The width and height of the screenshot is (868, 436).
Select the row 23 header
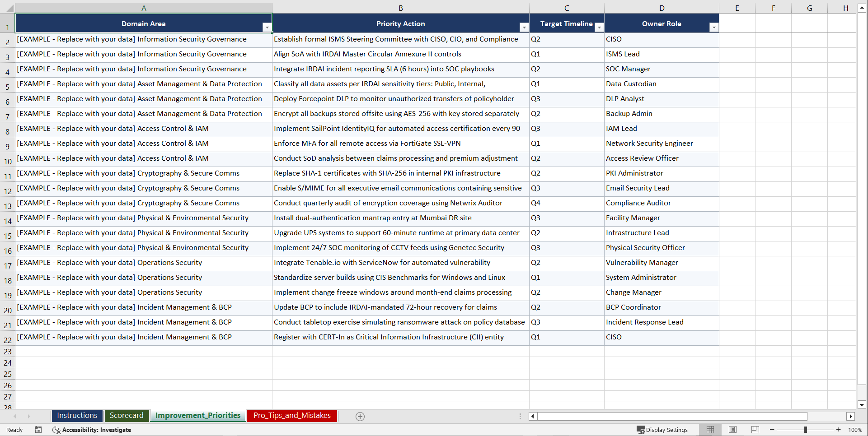[7, 351]
